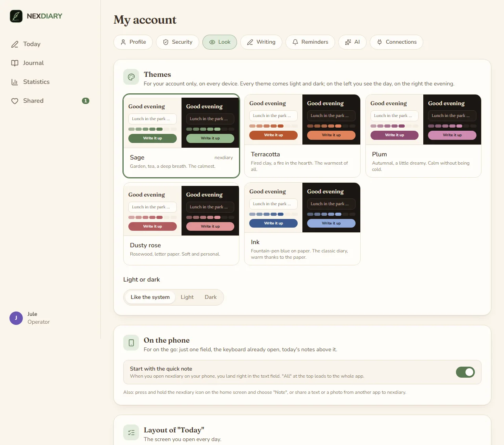504x445 pixels.
Task: Click the dark Write it up button in Terracotta preview
Action: (x=331, y=135)
